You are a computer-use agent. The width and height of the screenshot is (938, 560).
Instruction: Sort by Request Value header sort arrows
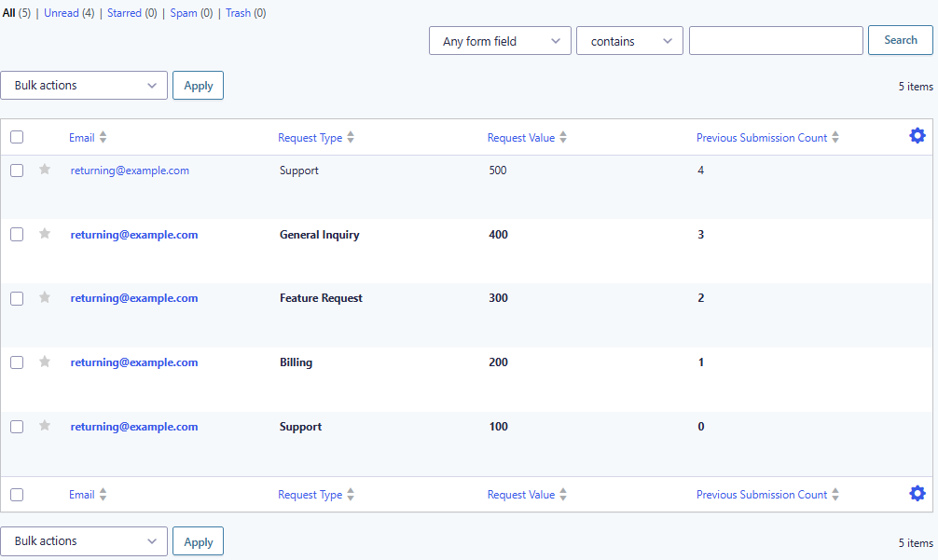coord(563,138)
